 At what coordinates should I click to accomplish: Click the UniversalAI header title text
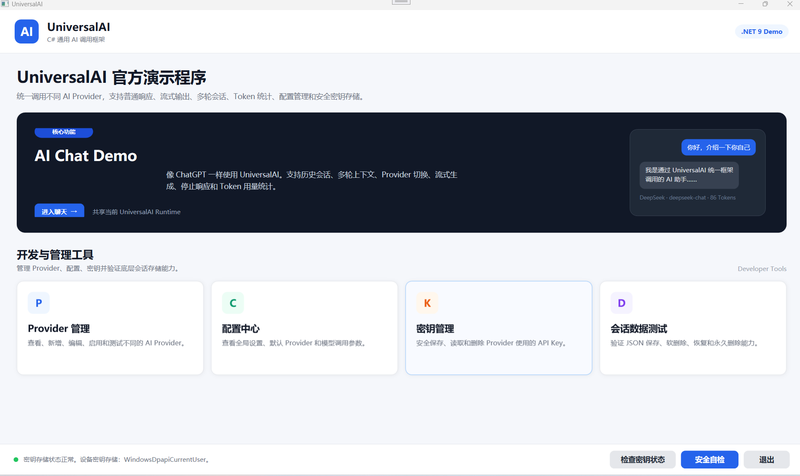click(79, 27)
